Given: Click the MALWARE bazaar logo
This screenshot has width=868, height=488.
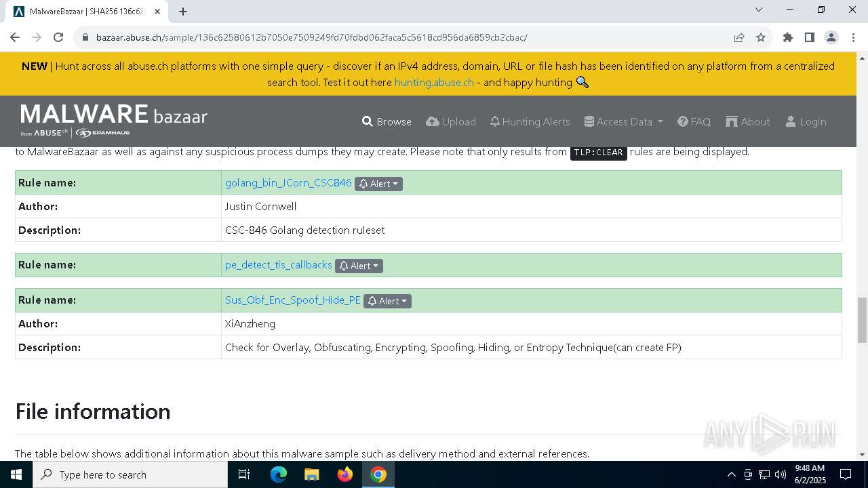Looking at the screenshot, I should point(114,121).
